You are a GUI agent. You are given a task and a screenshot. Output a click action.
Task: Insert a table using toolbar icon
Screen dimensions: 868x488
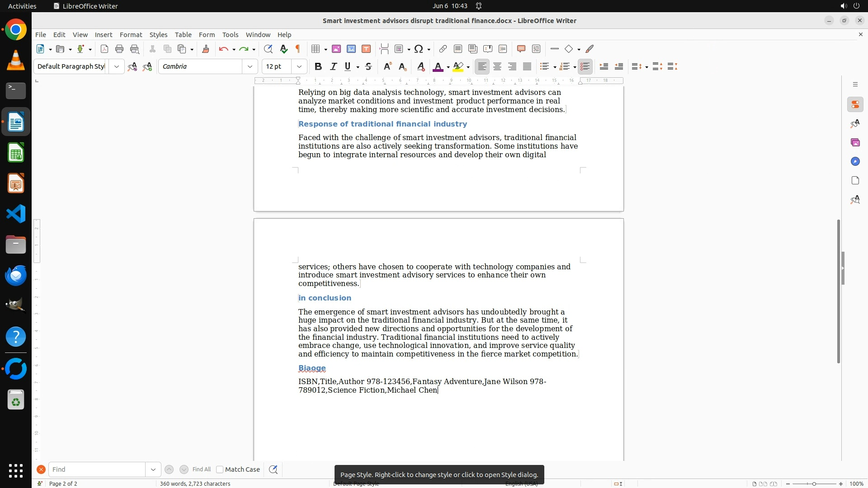pyautogui.click(x=316, y=49)
